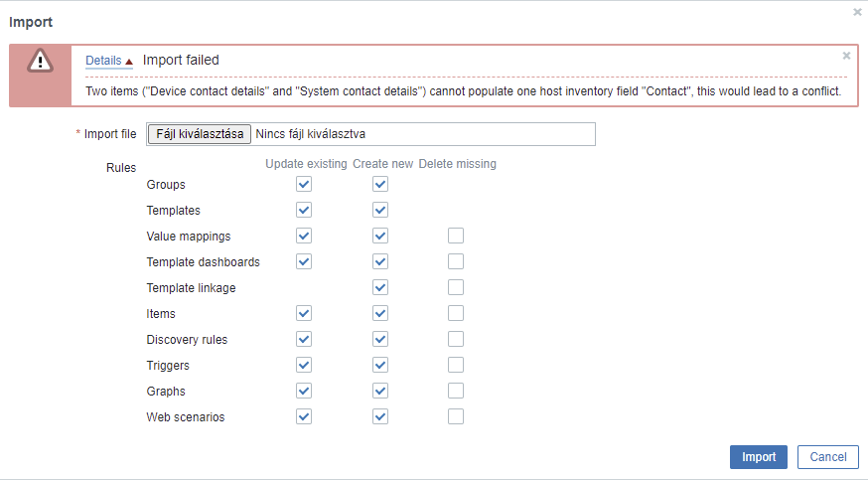The width and height of the screenshot is (868, 480).
Task: Click the Cancel button
Action: point(827,457)
